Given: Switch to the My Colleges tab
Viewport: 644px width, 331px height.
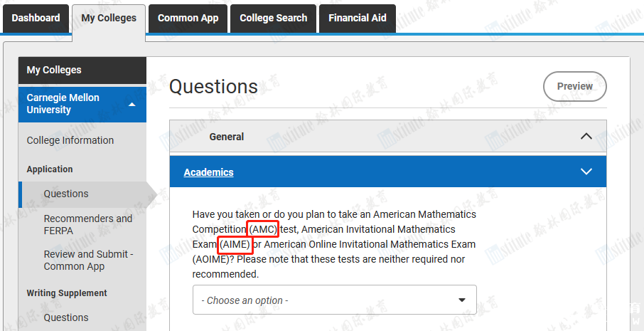Looking at the screenshot, I should (x=109, y=19).
